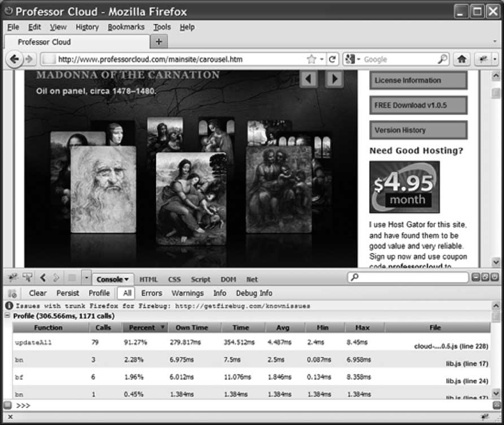The width and height of the screenshot is (504, 425).
Task: Open the Firebug bug menu icon in panel bar
Action: pyautogui.click(x=13, y=277)
